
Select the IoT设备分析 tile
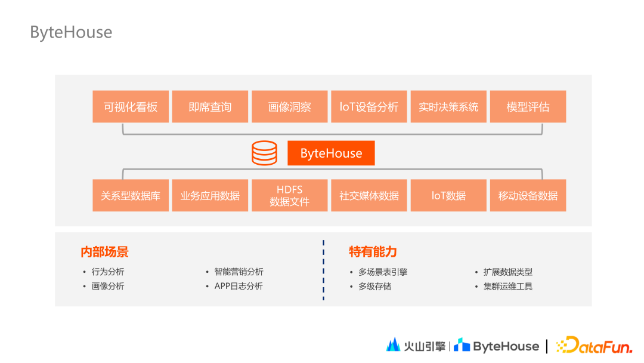pos(369,106)
